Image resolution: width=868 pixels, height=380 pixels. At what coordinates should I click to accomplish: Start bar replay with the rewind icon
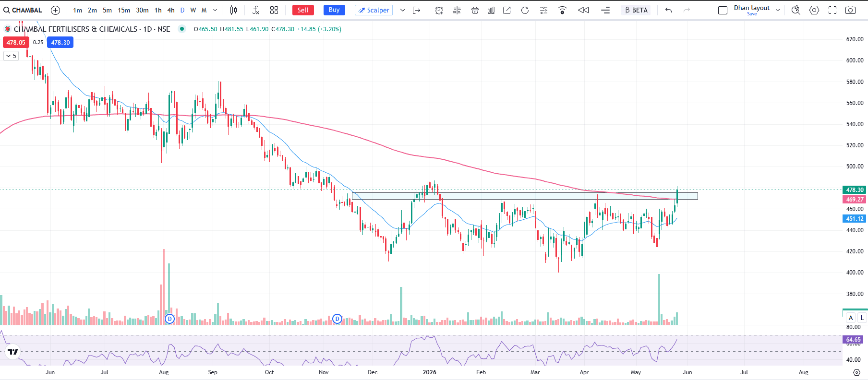point(583,10)
